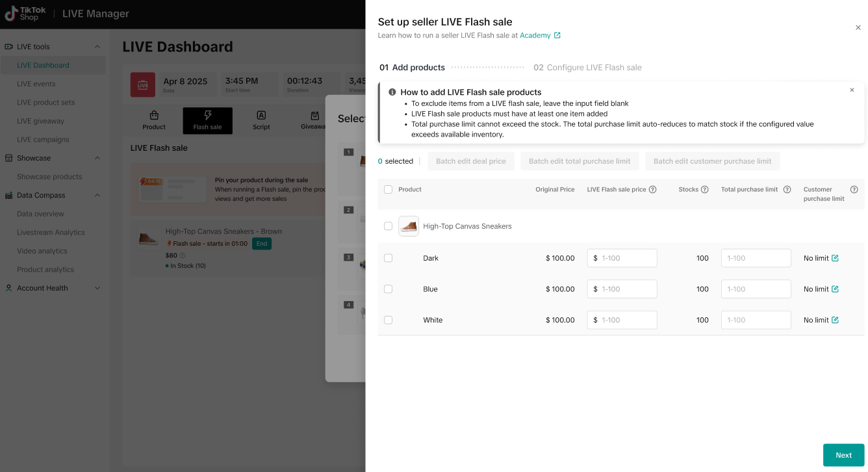Click edit icon for Dark customer purchase limit
The image size is (868, 472).
[835, 258]
